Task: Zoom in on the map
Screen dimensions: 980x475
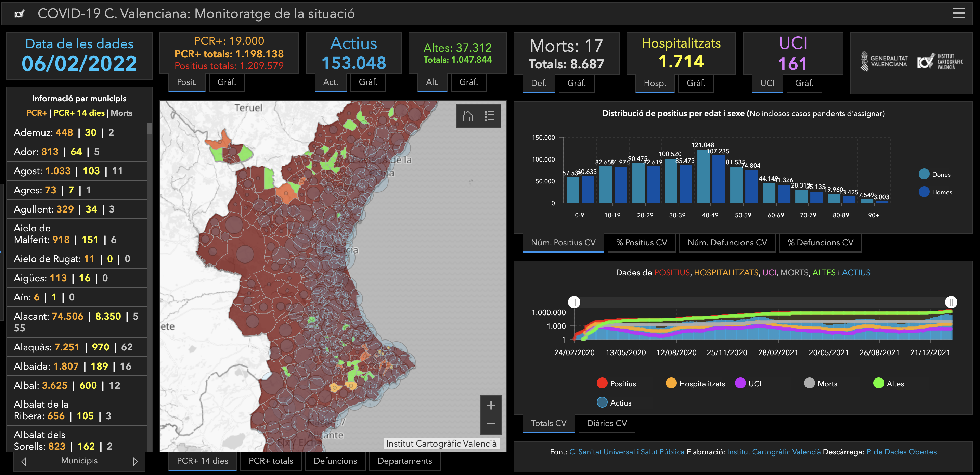Action: point(490,405)
